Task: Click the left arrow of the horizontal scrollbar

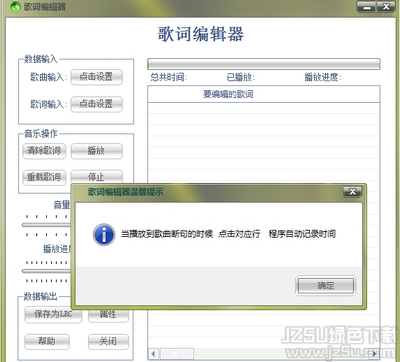Action: click(153, 353)
